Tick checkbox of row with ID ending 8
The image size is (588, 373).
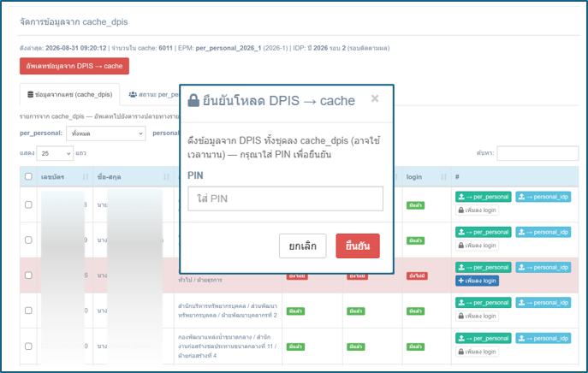28,204
